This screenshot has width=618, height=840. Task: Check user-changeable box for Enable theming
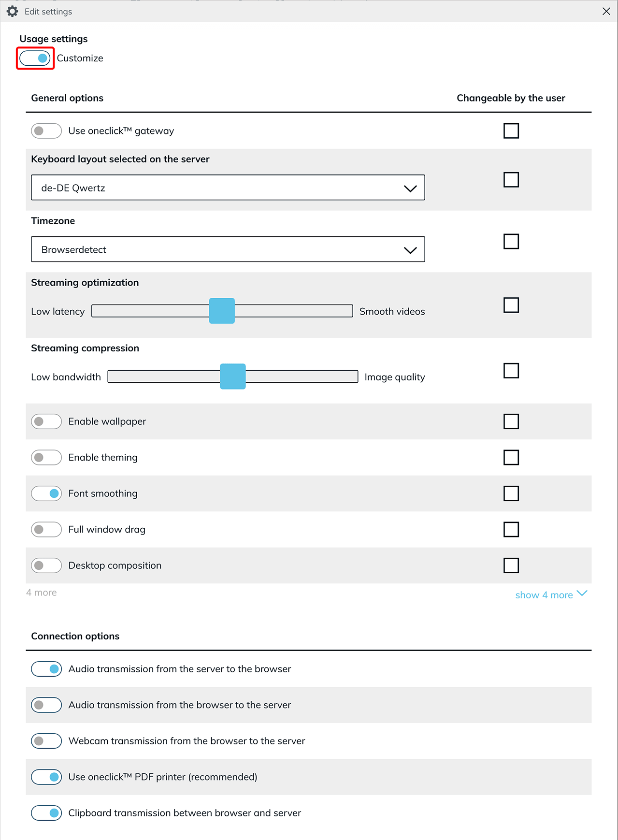pos(511,457)
